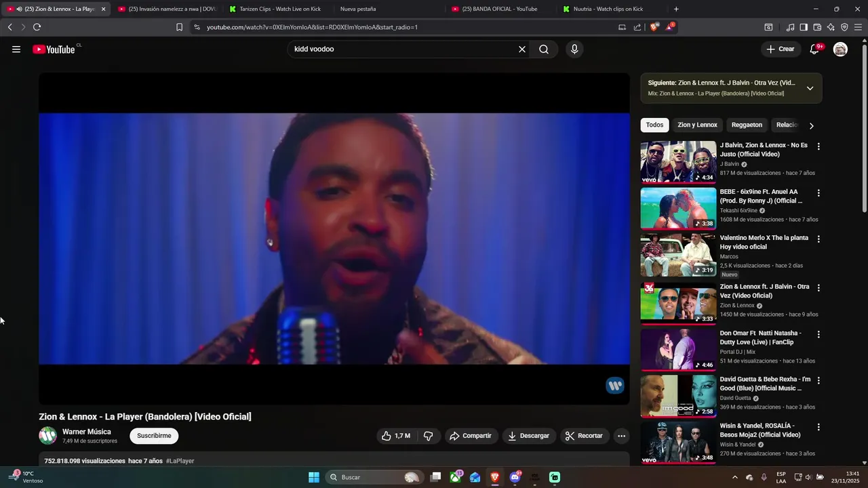Show more filter chips with arrow
This screenshot has width=868, height=488.
coord(811,125)
